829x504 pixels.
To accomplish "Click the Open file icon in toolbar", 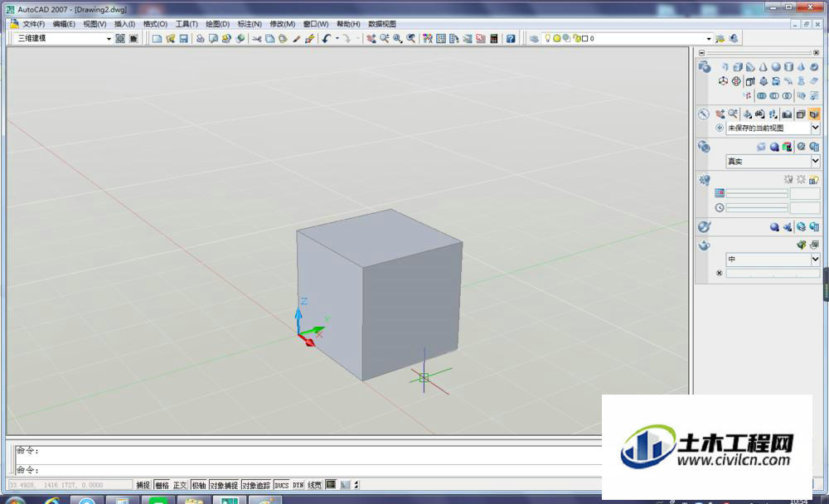I will tap(170, 39).
